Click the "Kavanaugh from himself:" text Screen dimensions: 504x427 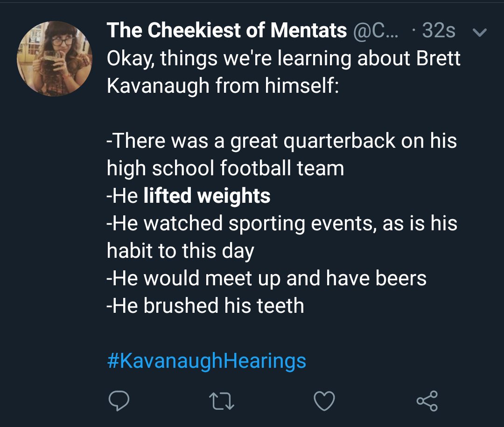pyautogui.click(x=222, y=86)
